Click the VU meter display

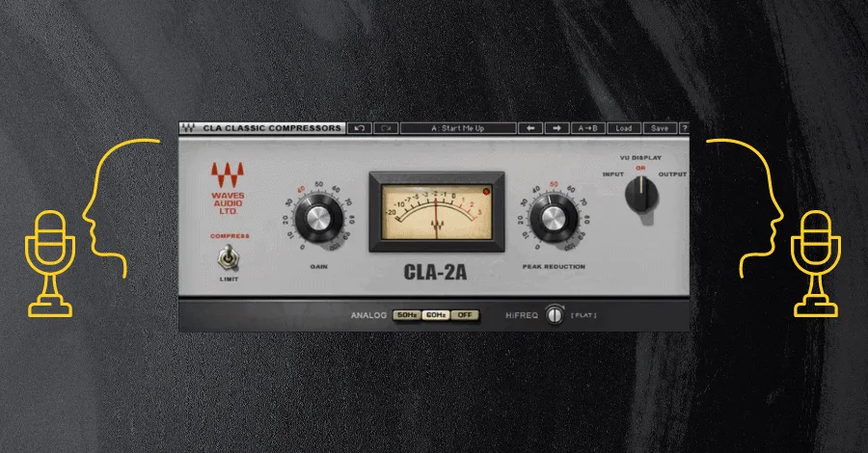pyautogui.click(x=436, y=212)
